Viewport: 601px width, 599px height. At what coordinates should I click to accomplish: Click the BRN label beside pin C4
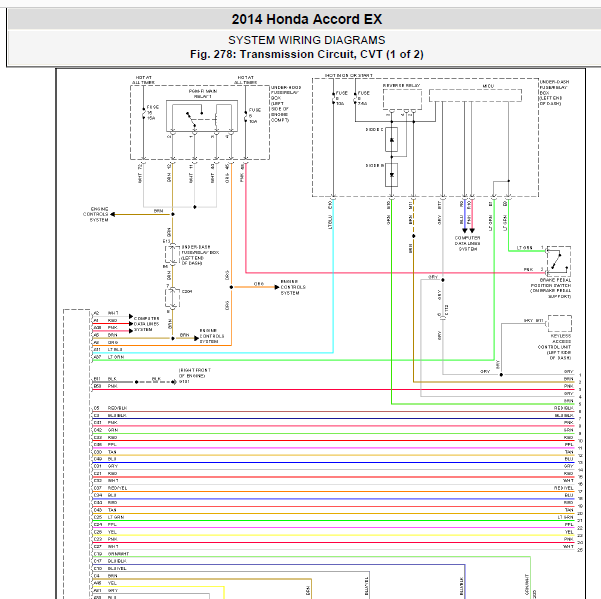(112, 576)
